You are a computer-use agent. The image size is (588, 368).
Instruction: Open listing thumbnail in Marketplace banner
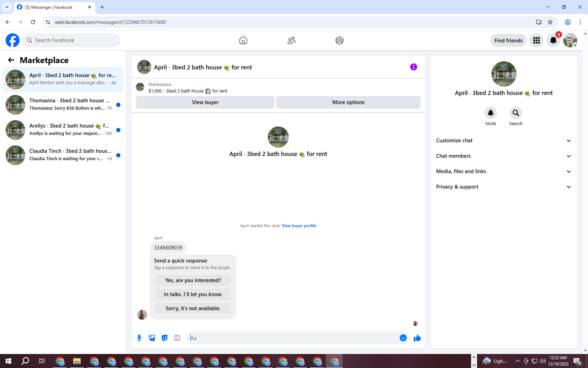tap(140, 87)
